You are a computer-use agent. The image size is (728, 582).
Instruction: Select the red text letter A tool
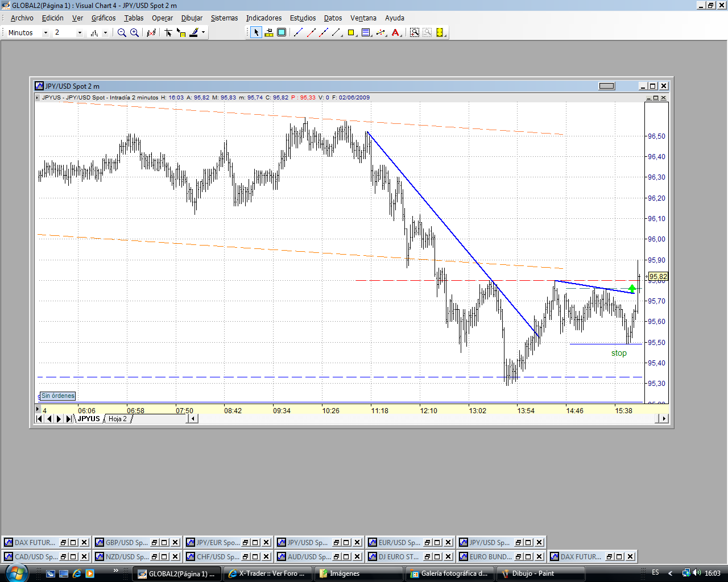coord(395,32)
